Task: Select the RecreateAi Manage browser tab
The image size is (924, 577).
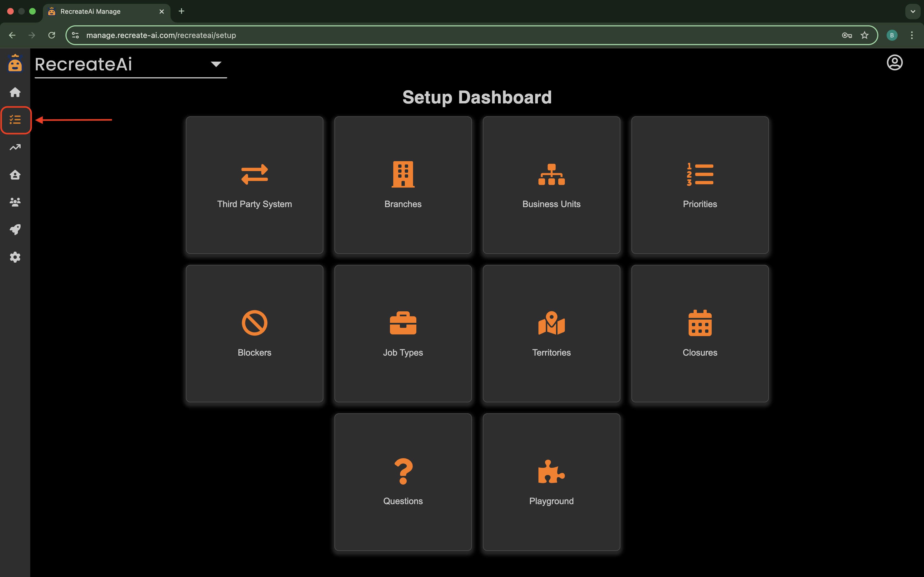Action: pyautogui.click(x=90, y=12)
